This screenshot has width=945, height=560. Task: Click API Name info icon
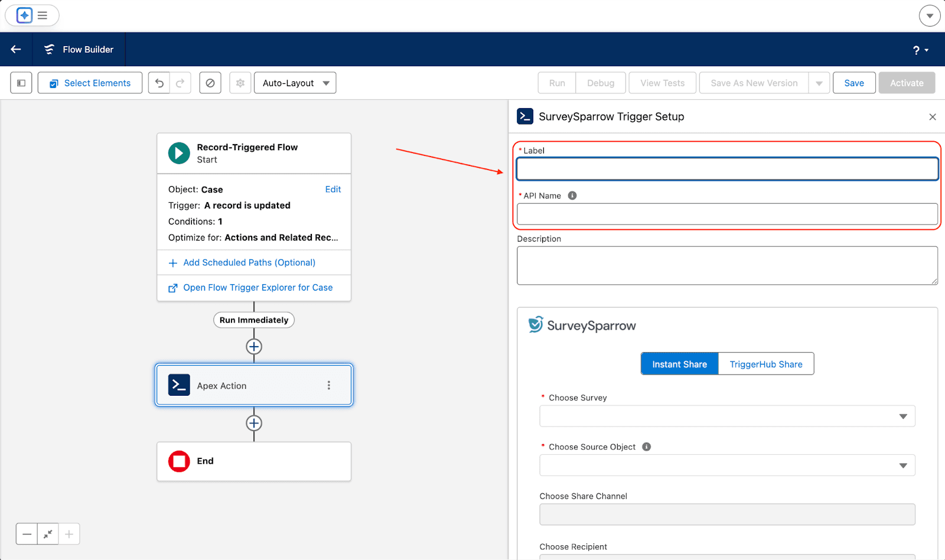572,196
